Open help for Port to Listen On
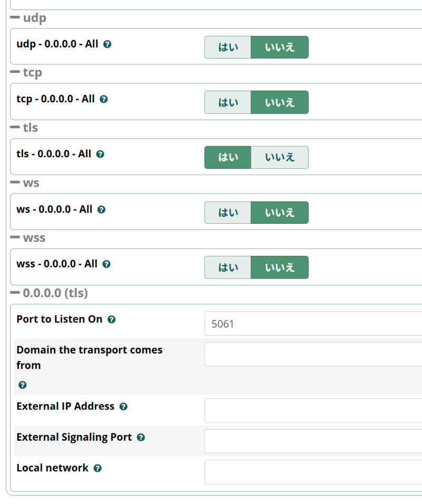Screen dimensions: 422x504 111,319
